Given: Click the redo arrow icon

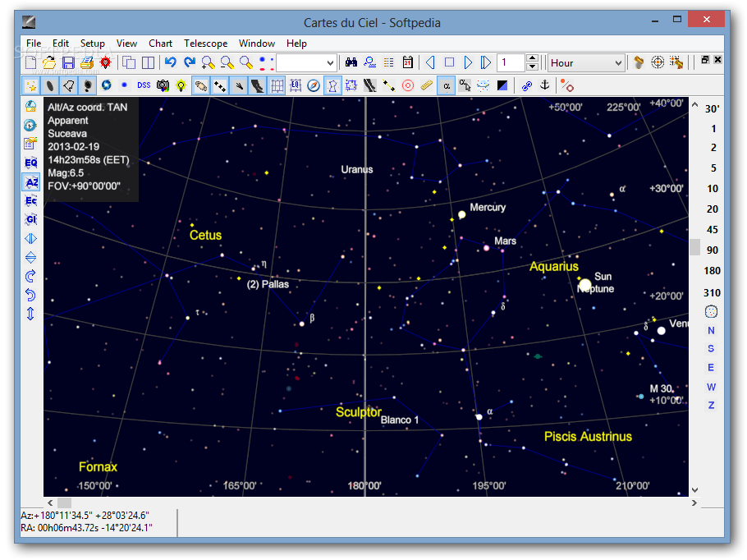Looking at the screenshot, I should (190, 62).
